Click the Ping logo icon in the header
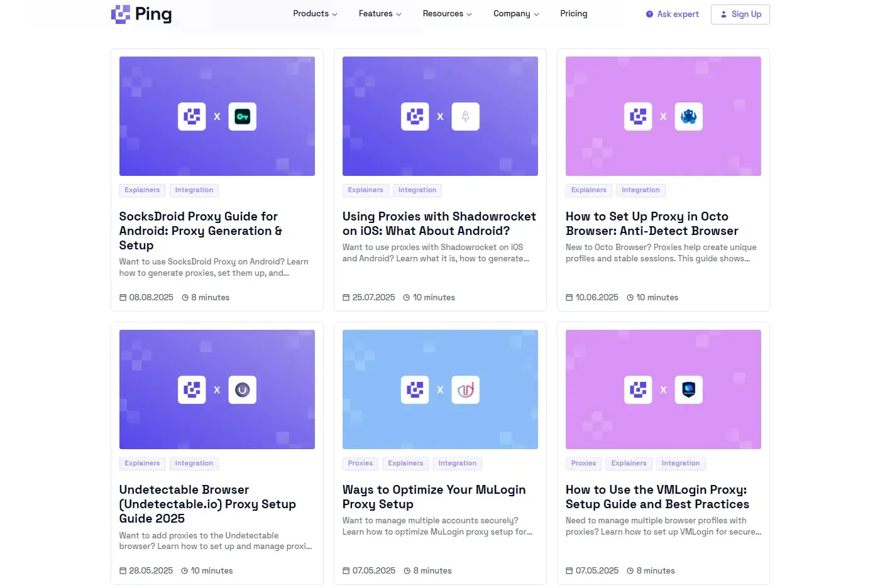Screen dimensions: 880x588 point(121,14)
